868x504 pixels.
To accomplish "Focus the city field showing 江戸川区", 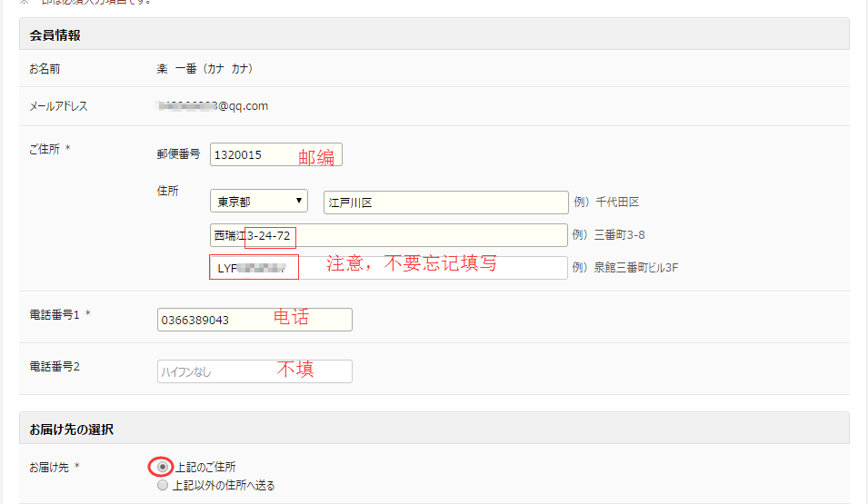I will coord(445,202).
